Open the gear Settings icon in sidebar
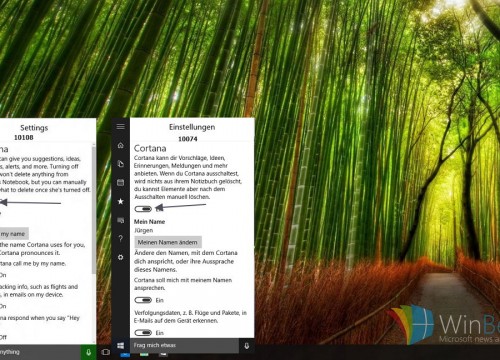500x360 pixels. (x=121, y=257)
